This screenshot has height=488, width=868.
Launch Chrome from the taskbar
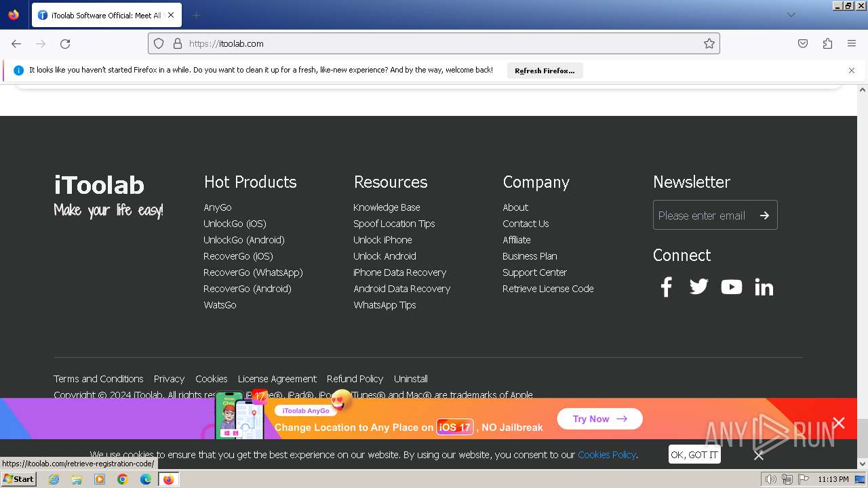(x=123, y=479)
